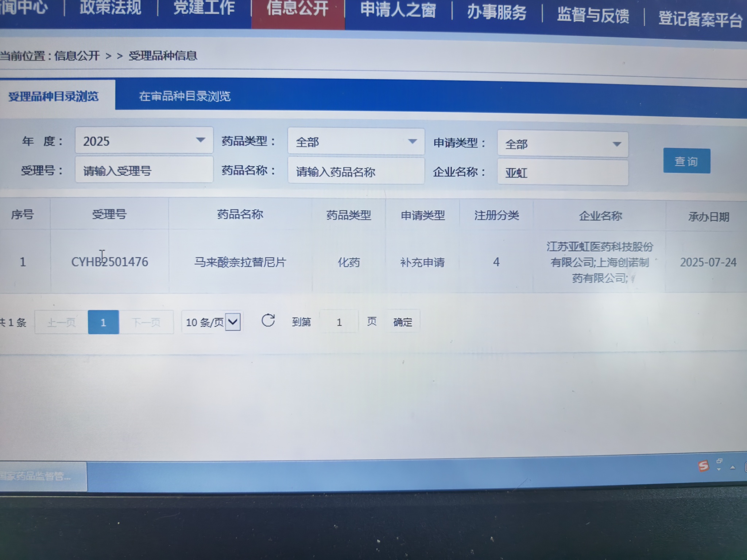Expand the 年度 2025 dropdown
Viewport: 747px width, 560px height.
click(144, 141)
